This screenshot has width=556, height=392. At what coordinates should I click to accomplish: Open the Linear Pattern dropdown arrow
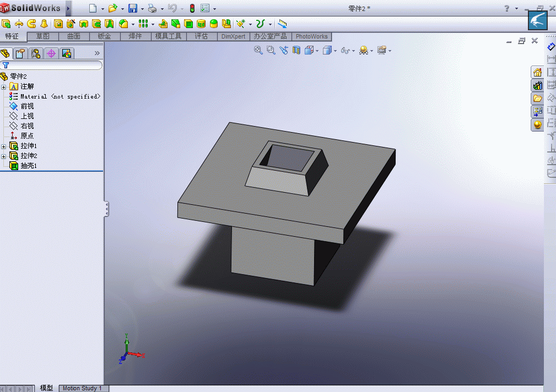tap(153, 24)
